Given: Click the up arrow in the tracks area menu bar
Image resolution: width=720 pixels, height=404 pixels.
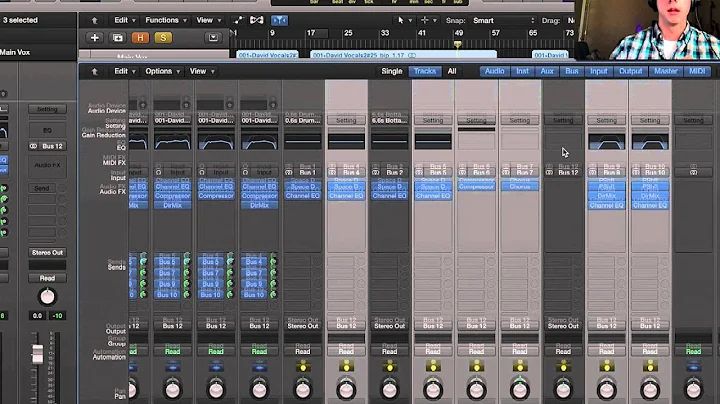Looking at the screenshot, I should click(95, 20).
